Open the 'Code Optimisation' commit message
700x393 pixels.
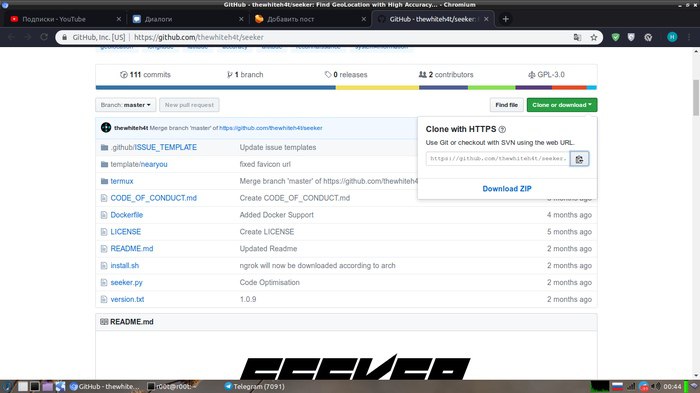[270, 283]
